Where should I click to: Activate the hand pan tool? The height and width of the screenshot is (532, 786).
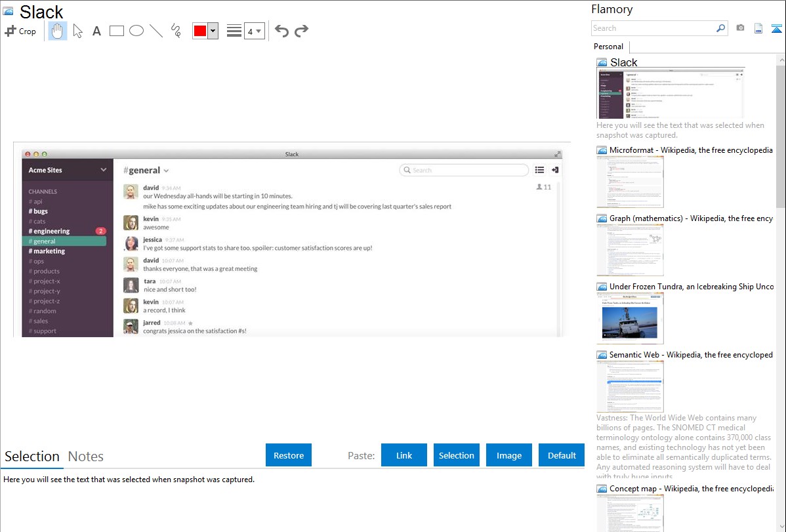click(x=58, y=31)
